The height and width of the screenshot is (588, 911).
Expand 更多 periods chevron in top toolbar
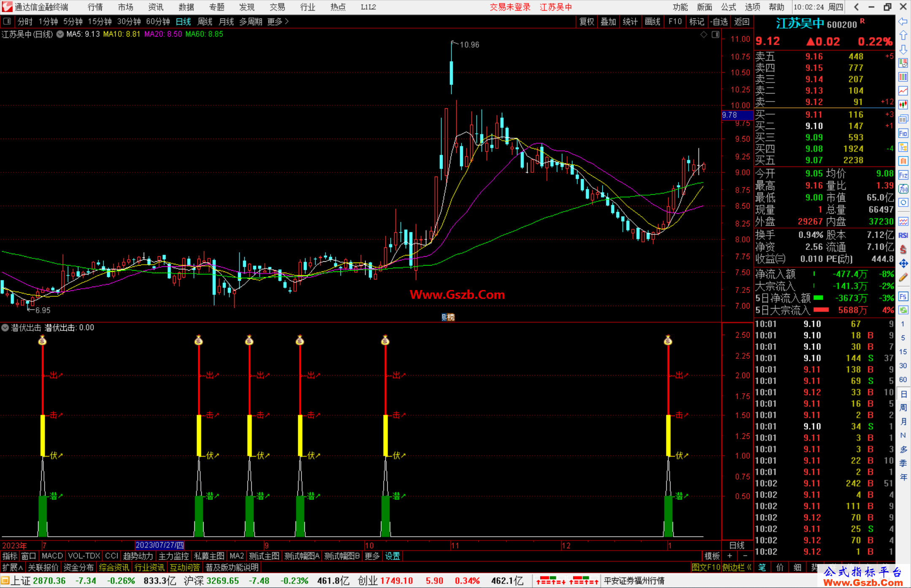(278, 21)
